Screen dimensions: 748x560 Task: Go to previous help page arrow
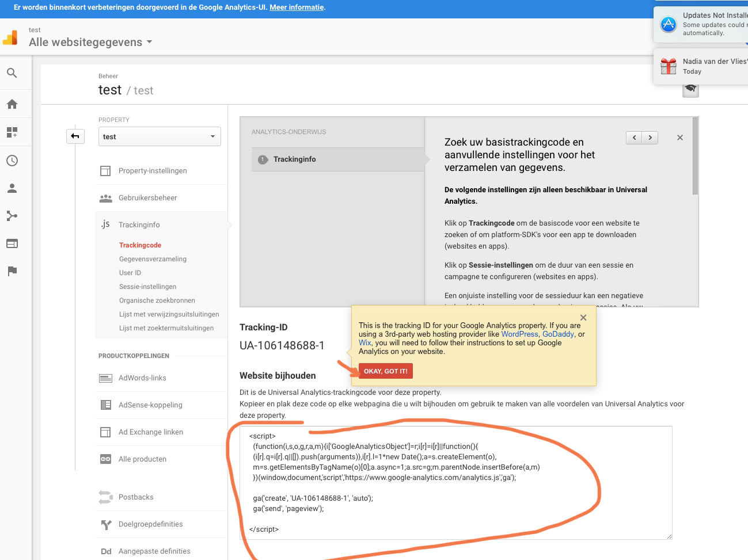[x=634, y=138]
